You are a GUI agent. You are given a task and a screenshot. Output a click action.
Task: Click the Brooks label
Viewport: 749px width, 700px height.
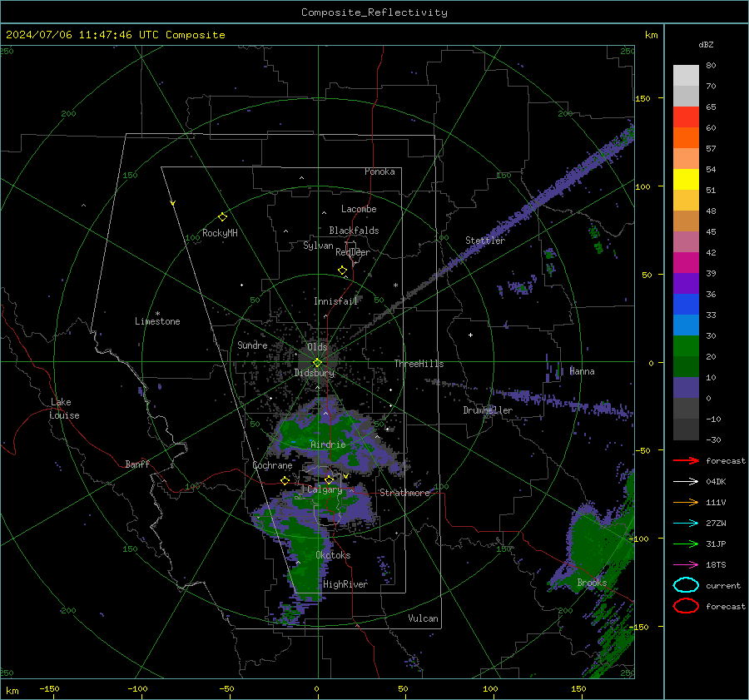pos(592,583)
